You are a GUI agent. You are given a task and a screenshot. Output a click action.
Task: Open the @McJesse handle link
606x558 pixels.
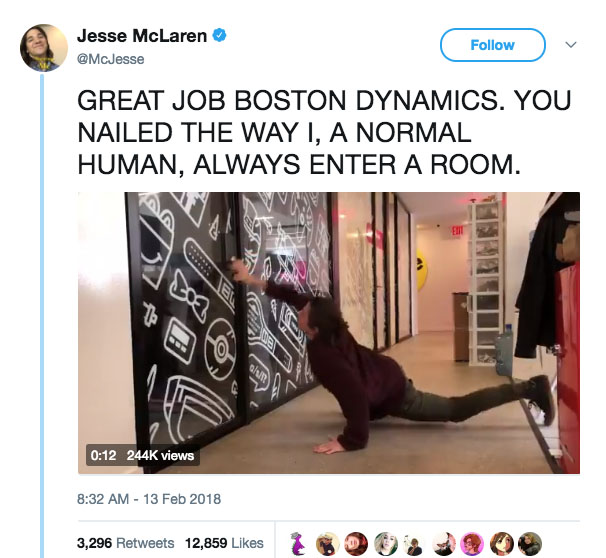(x=111, y=59)
